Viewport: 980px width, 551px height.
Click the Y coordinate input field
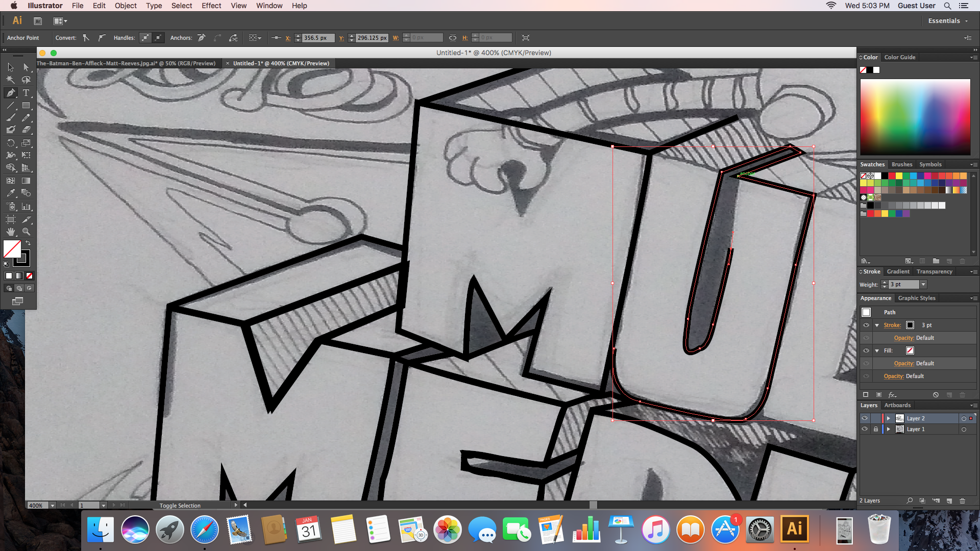pyautogui.click(x=372, y=38)
